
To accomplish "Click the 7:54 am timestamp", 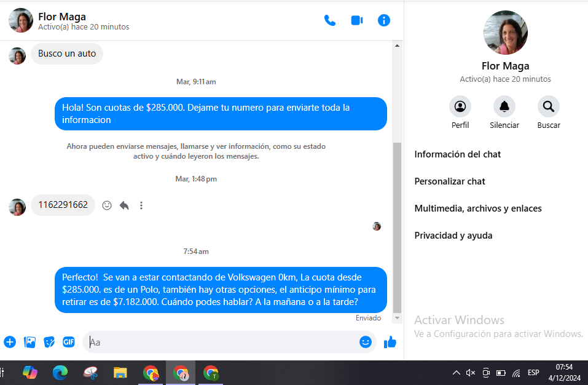I will click(196, 252).
